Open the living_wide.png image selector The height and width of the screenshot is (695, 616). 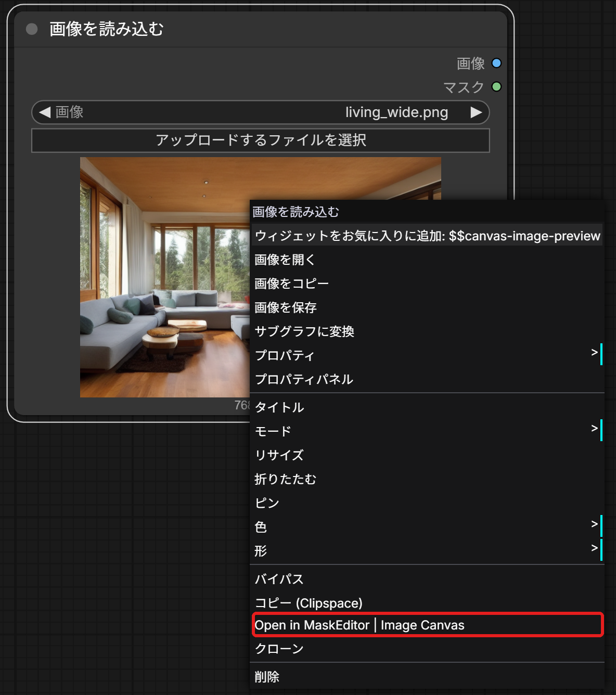[261, 112]
